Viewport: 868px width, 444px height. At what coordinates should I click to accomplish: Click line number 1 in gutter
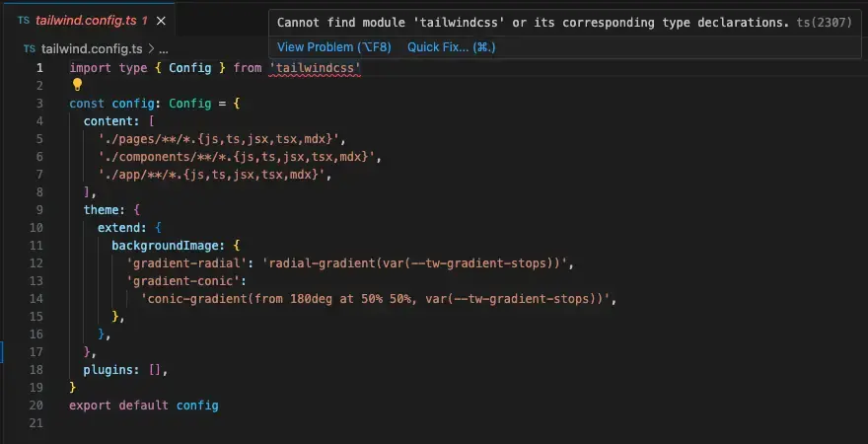pyautogui.click(x=39, y=68)
